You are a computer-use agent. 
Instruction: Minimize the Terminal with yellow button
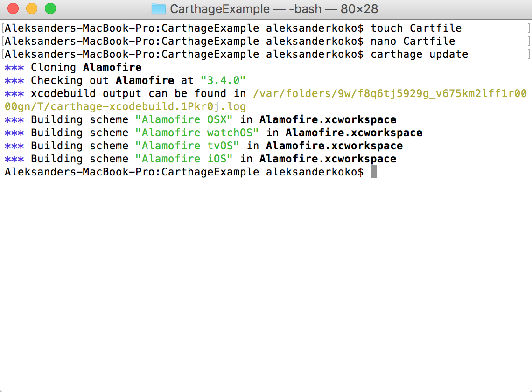click(x=32, y=8)
